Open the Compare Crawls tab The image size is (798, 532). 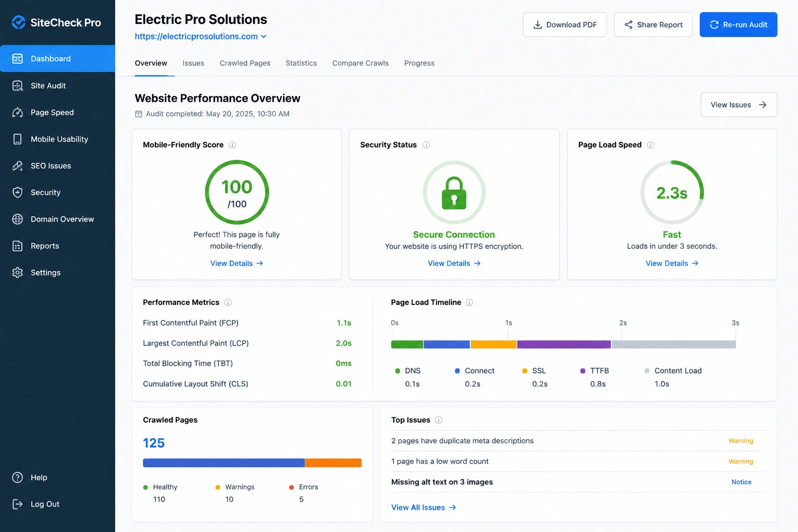pyautogui.click(x=361, y=63)
